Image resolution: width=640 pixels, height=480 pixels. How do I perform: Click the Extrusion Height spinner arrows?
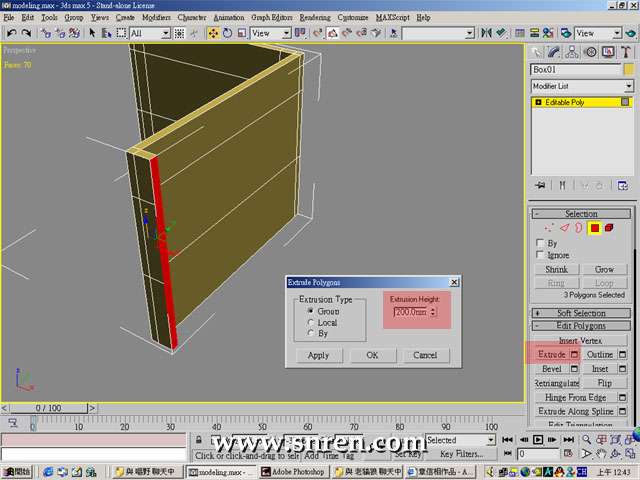433,312
